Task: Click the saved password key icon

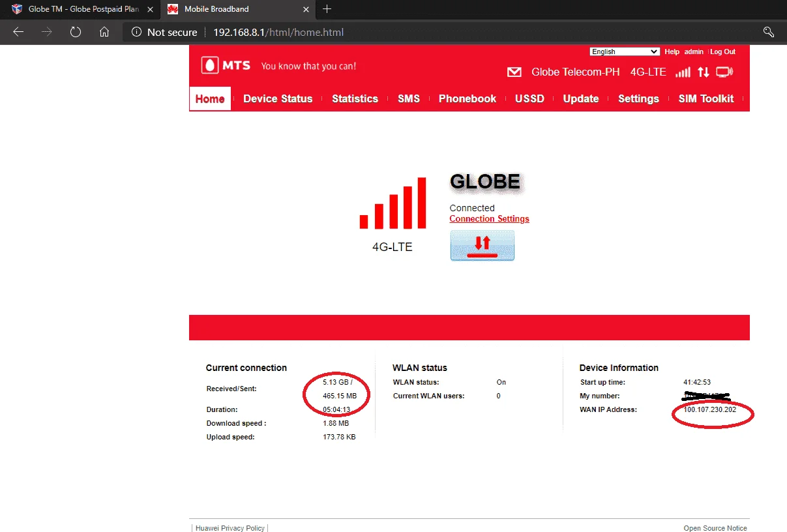Action: coord(769,32)
